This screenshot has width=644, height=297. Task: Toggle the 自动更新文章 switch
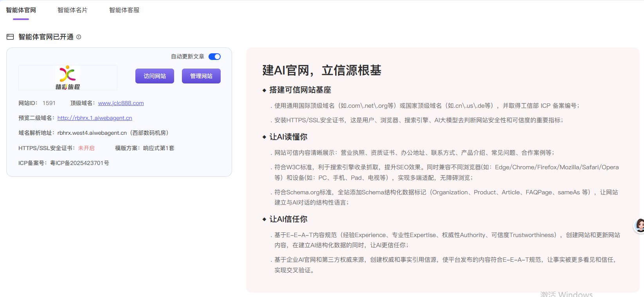pos(214,57)
